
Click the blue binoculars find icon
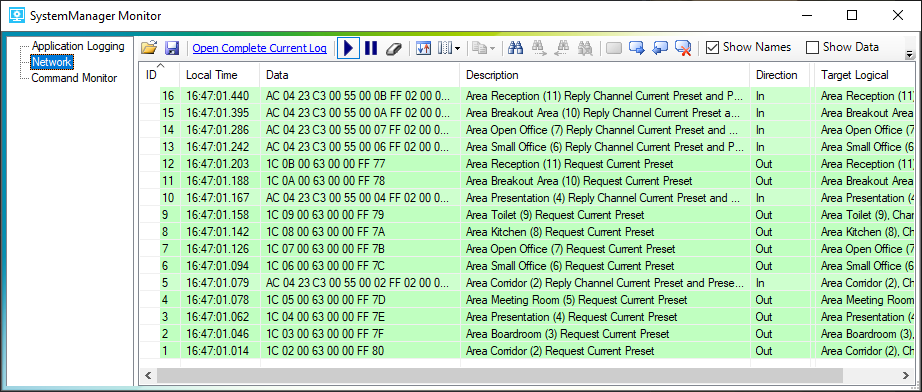516,48
